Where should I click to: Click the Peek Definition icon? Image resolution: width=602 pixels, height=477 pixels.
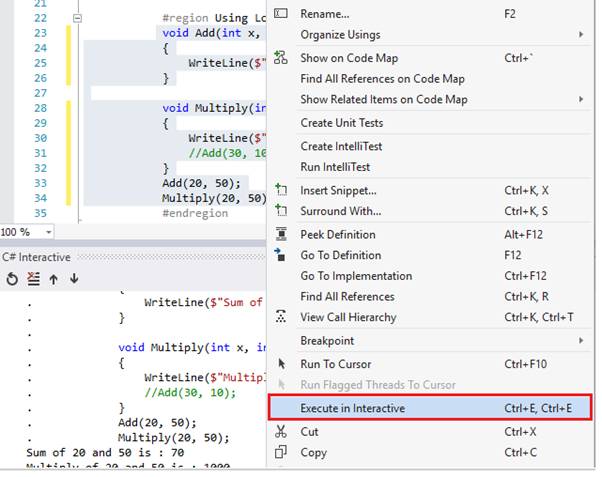click(x=280, y=234)
